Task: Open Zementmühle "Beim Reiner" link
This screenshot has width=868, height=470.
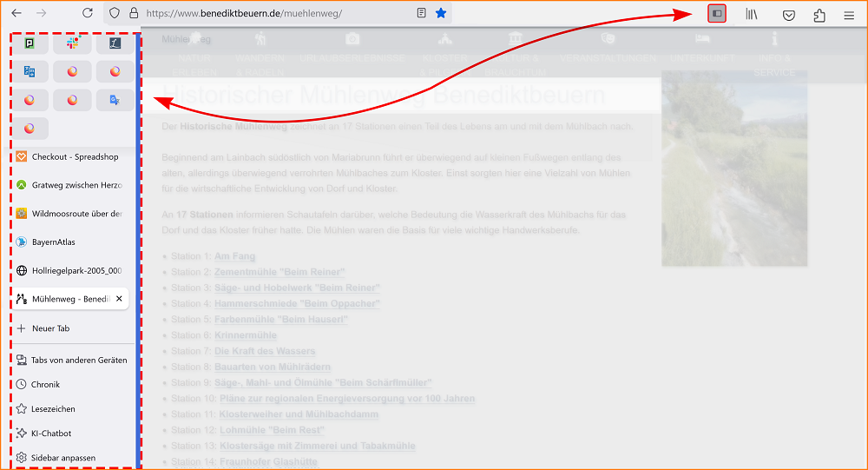Action: point(279,272)
